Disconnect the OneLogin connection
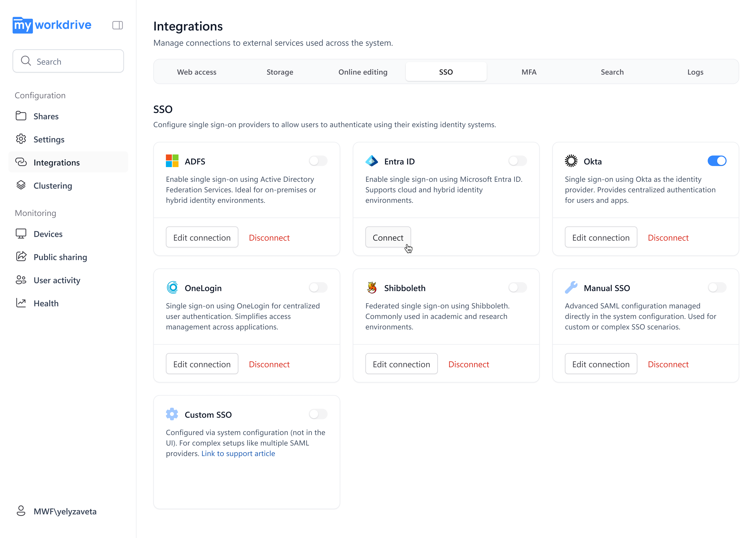Viewport: 756px width, 538px height. 269,364
